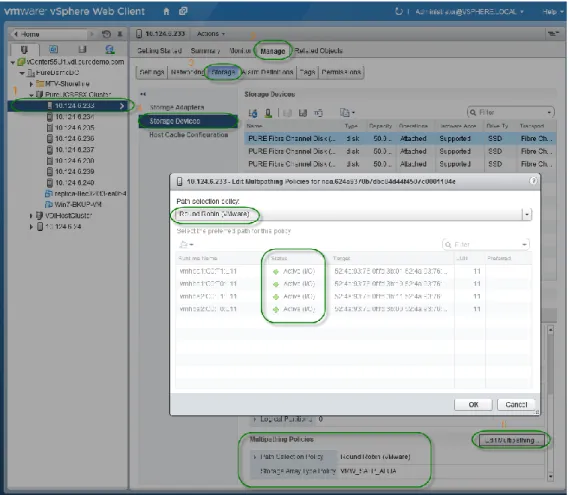This screenshot has width=569, height=495.
Task: Sort paths by the Status column header
Action: (279, 258)
